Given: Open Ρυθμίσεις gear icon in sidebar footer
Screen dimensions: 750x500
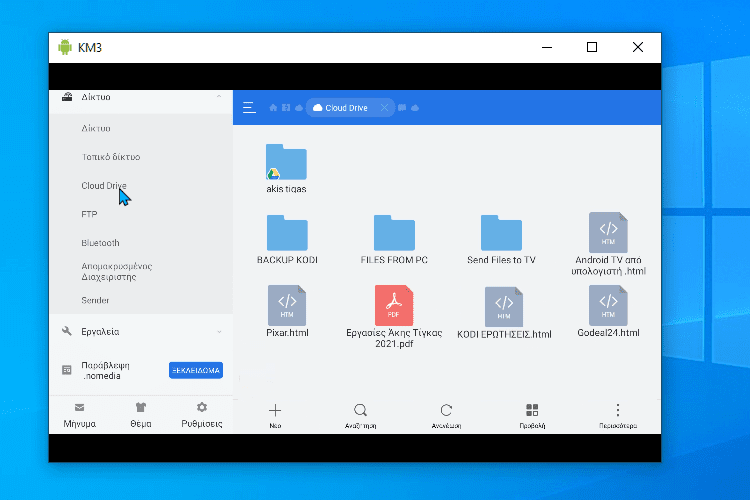Looking at the screenshot, I should pos(202,407).
